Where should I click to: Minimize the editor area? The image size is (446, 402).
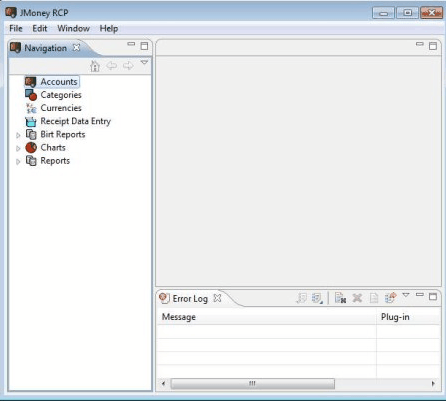420,44
